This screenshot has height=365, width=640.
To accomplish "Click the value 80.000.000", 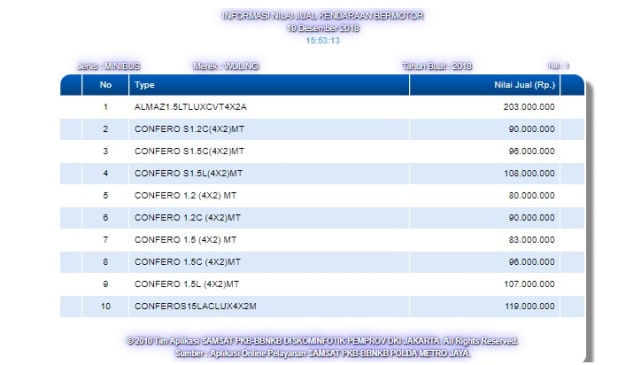I will 532,195.
